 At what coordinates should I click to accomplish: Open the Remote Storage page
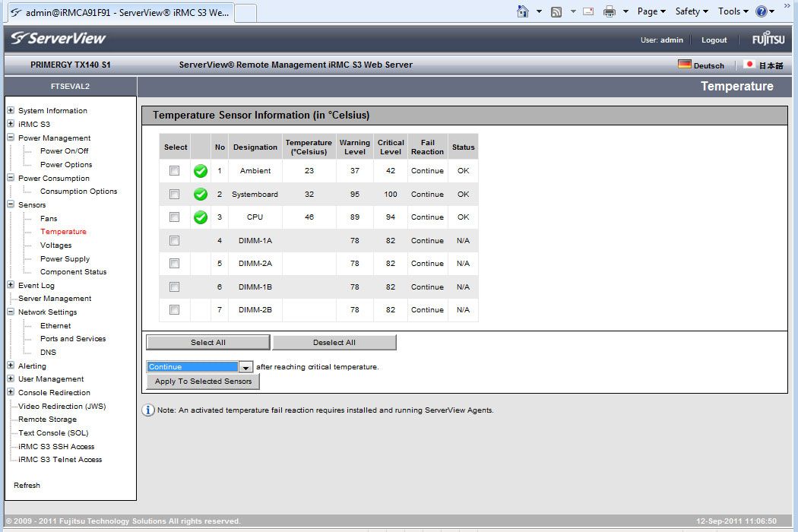tap(47, 419)
